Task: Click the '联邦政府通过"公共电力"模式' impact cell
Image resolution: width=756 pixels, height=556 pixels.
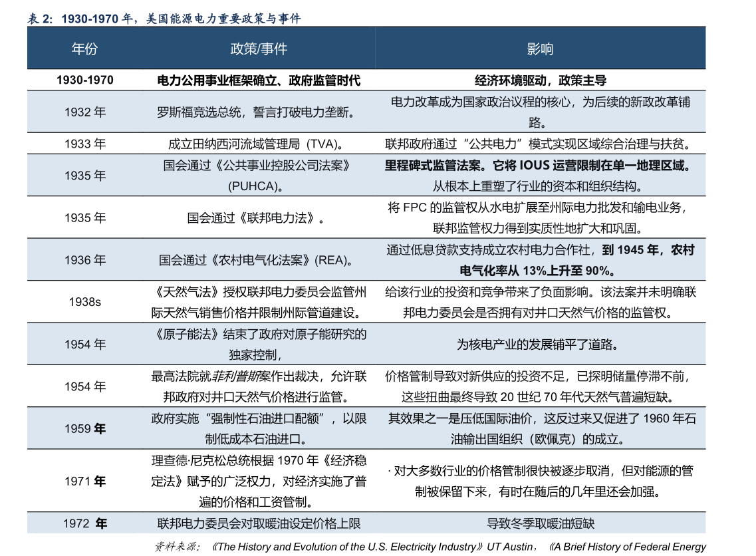Action: [x=540, y=144]
